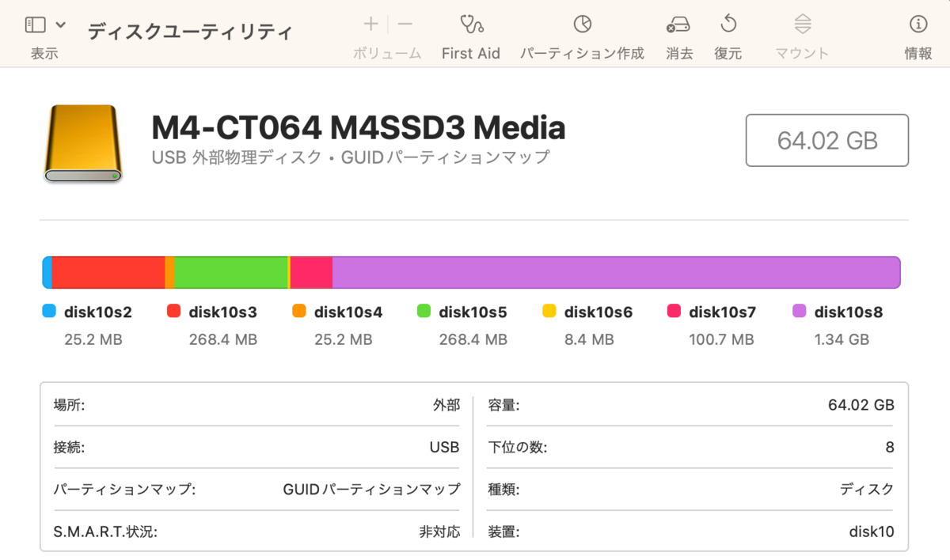Select the blue disk10s2 bar segment
The height and width of the screenshot is (560, 950).
point(47,272)
